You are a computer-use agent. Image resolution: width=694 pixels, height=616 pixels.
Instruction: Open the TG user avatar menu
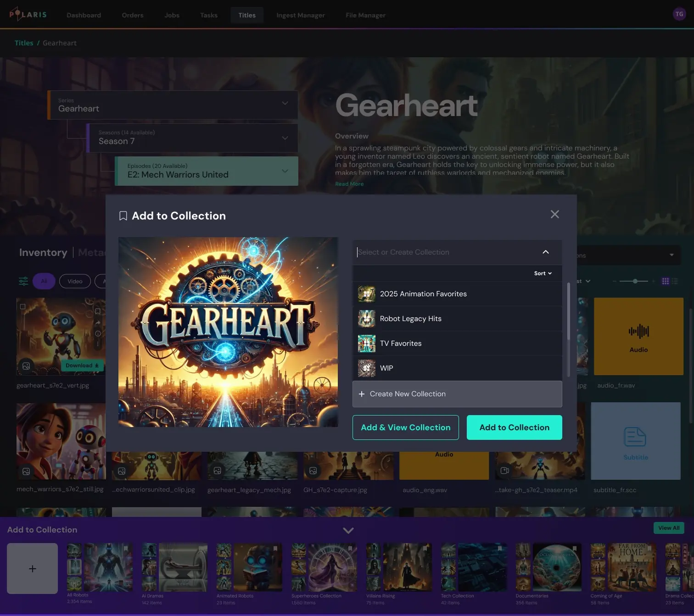click(679, 14)
